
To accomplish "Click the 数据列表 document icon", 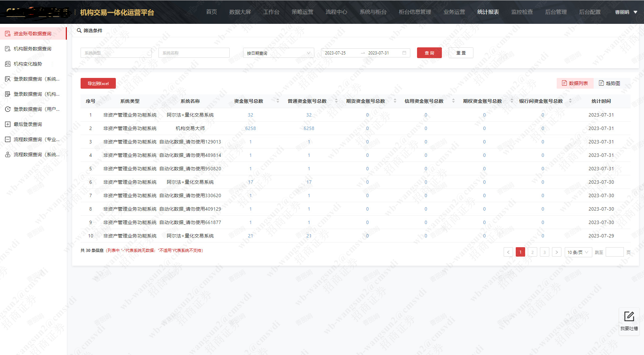I will (x=564, y=83).
